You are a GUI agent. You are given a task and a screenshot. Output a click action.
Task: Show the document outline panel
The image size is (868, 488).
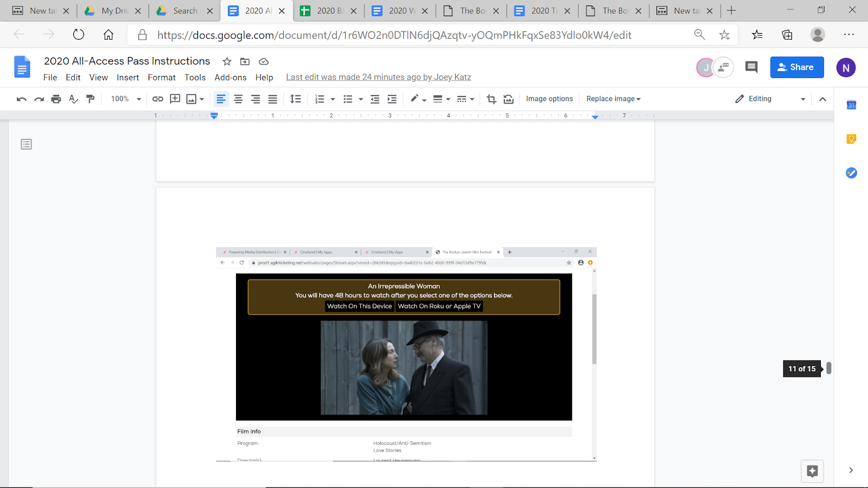coord(26,144)
